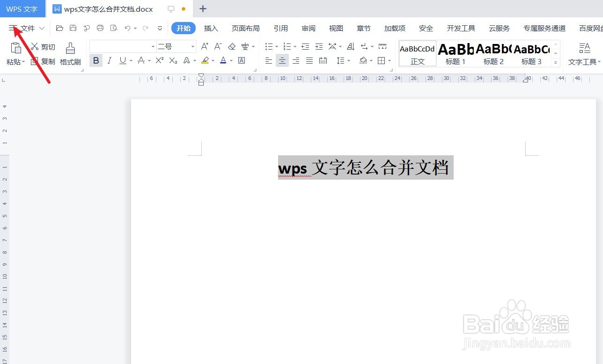Toggle italic formatting I

(x=110, y=60)
